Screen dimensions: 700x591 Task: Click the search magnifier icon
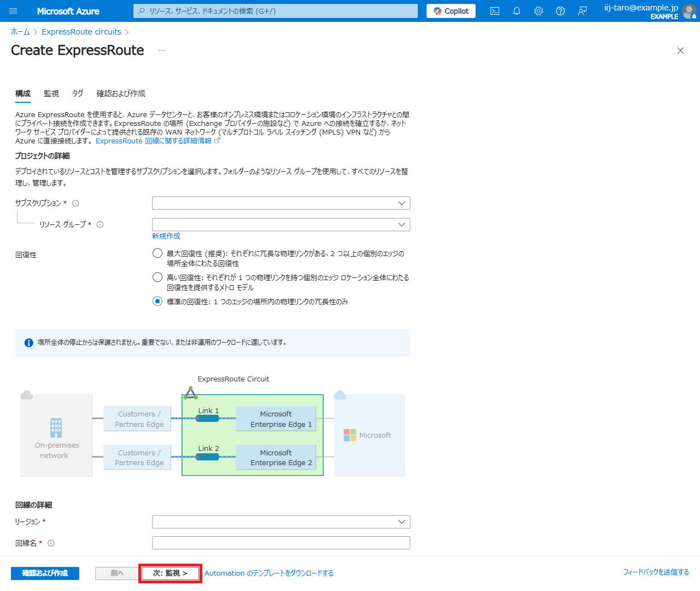[x=142, y=11]
